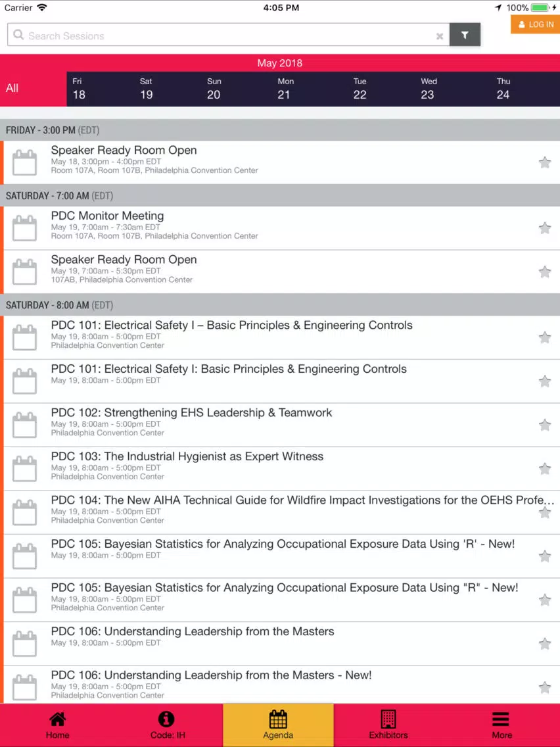Open the filter icon next to search

(x=465, y=35)
